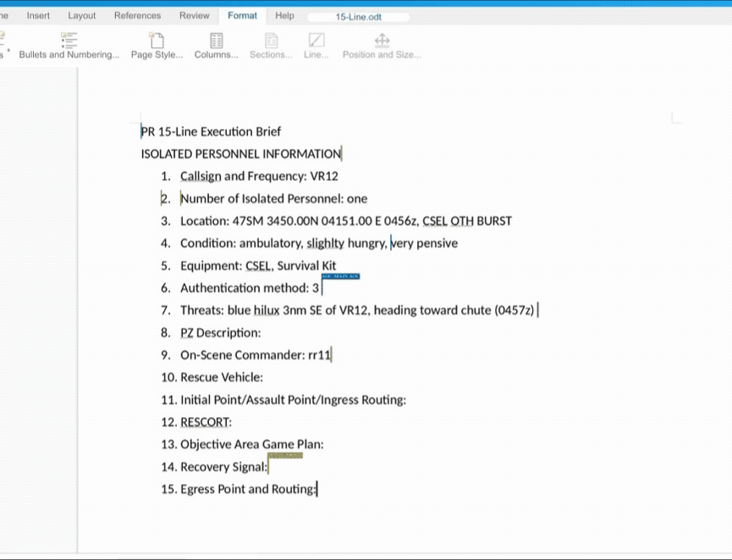
Task: Place cursor in "PR 15-Line Execution Brief" title
Action: pos(212,132)
